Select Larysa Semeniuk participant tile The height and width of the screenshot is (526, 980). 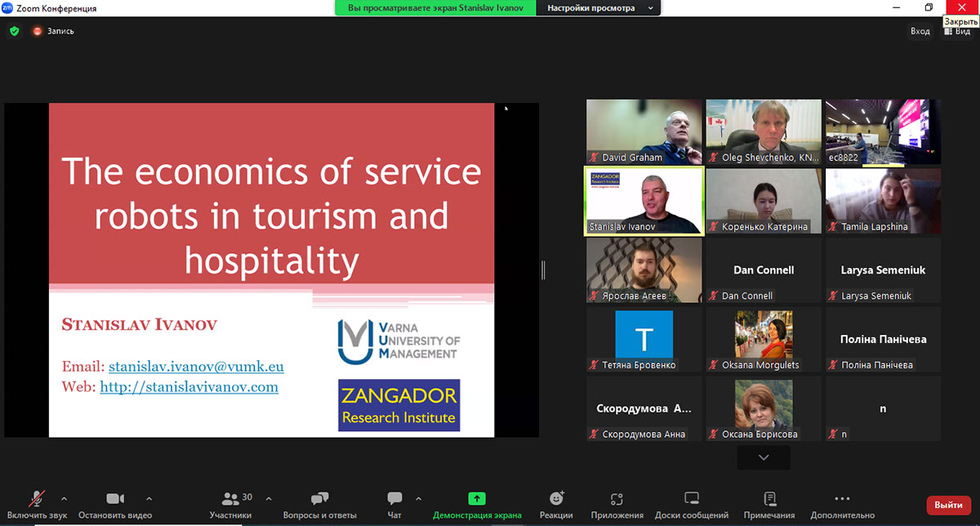coord(883,270)
